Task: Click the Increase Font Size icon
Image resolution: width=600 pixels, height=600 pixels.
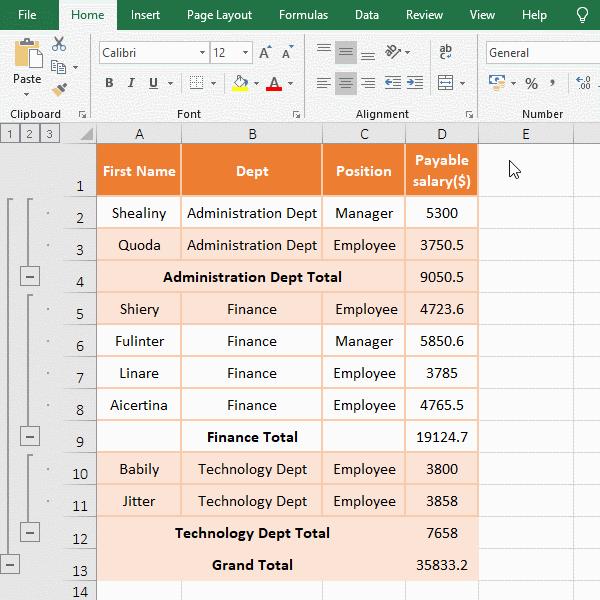Action: 265,53
